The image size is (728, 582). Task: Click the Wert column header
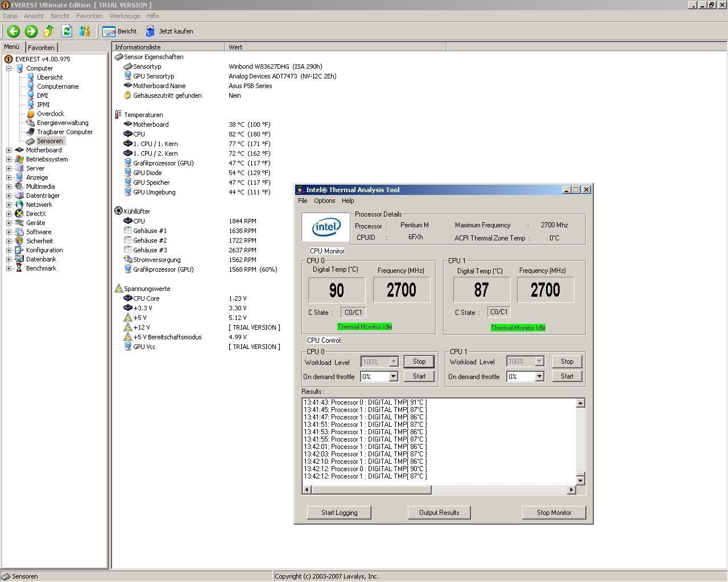click(x=336, y=47)
